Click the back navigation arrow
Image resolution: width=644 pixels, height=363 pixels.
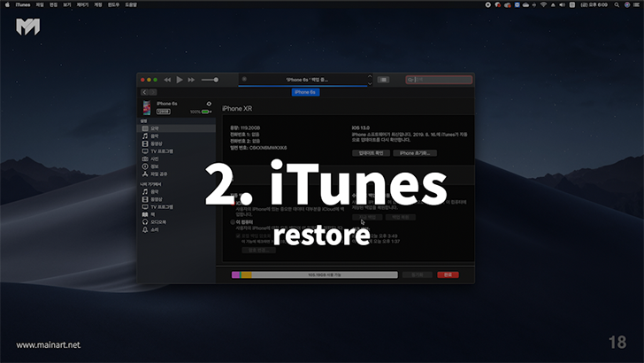(x=144, y=92)
